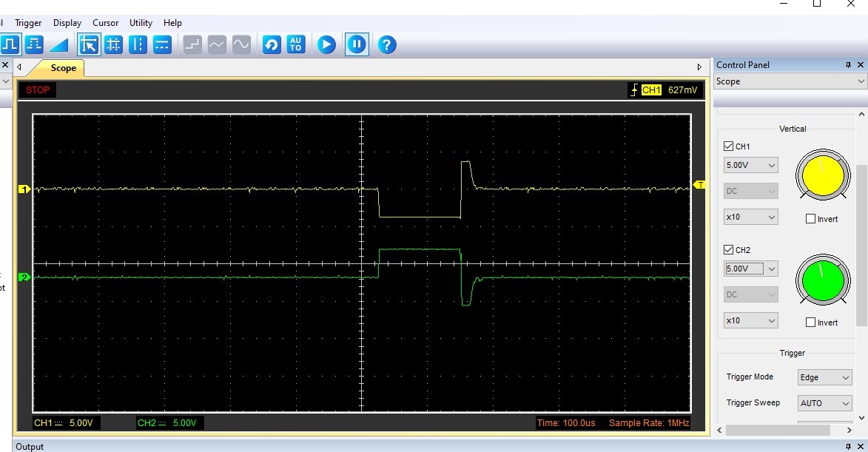
Task: Uncheck the CH1 channel checkbox
Action: click(729, 146)
